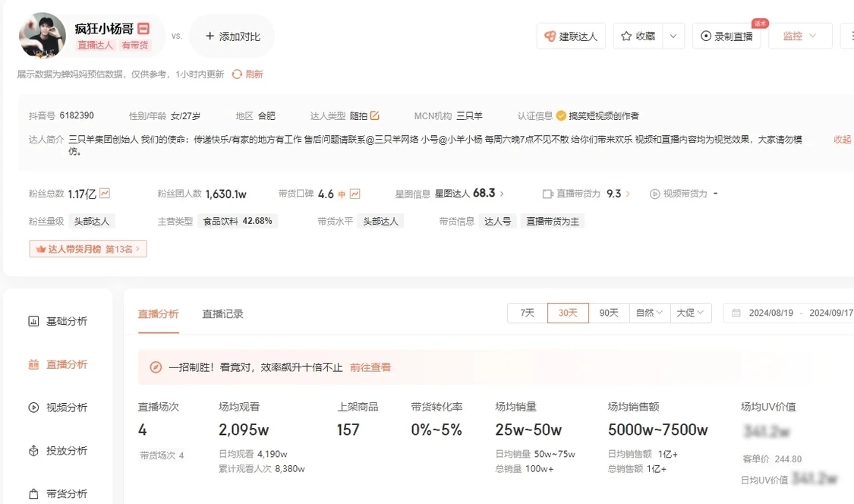Click the start date field 2024/08/19
854x504 pixels.
click(770, 313)
